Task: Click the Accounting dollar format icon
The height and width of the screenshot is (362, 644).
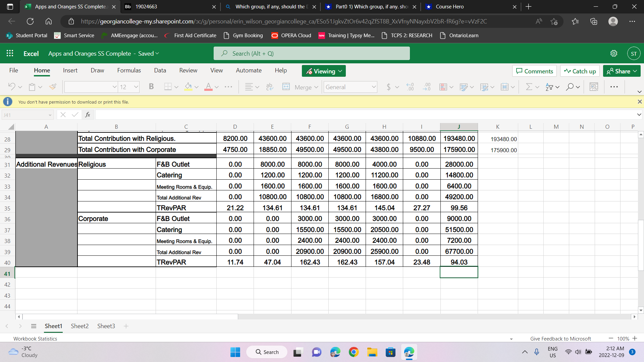Action: click(x=388, y=87)
